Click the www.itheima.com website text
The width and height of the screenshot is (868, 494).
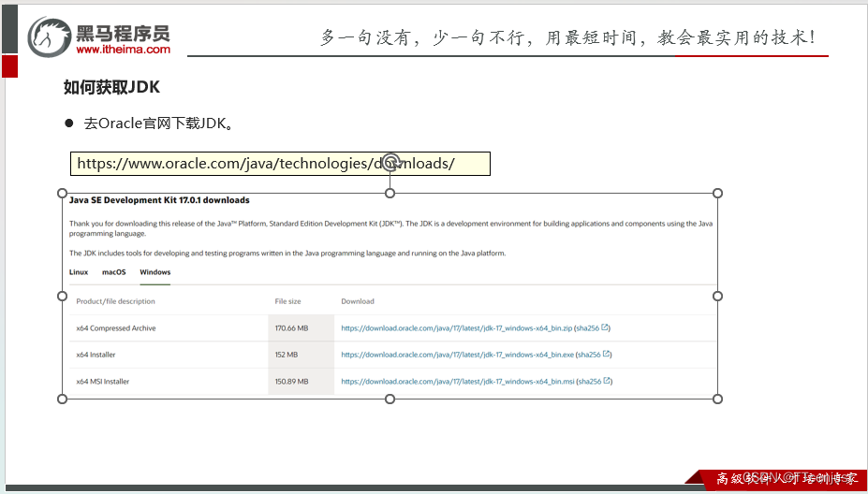[x=123, y=50]
